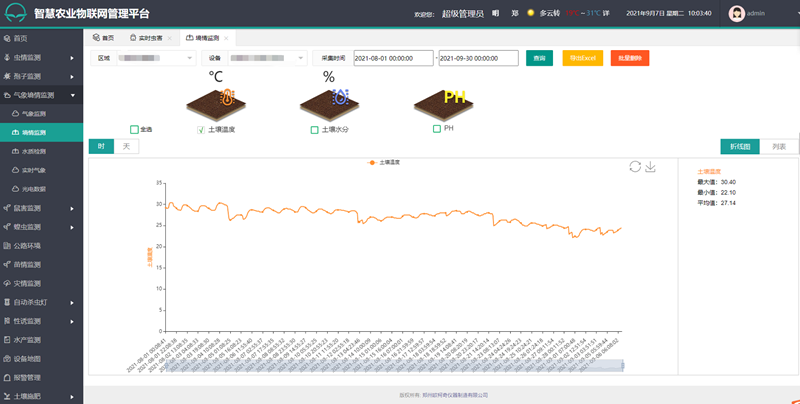Click the 虫情监测 sidebar icon

(7, 57)
